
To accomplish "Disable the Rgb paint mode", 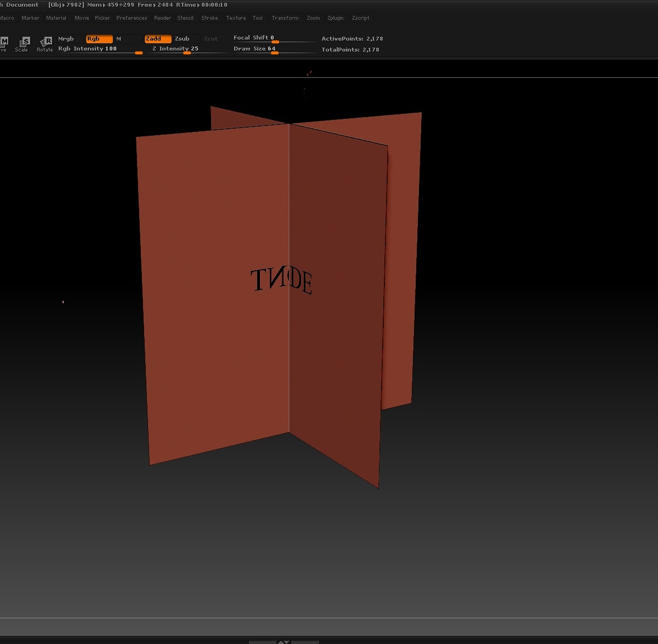I will 99,39.
